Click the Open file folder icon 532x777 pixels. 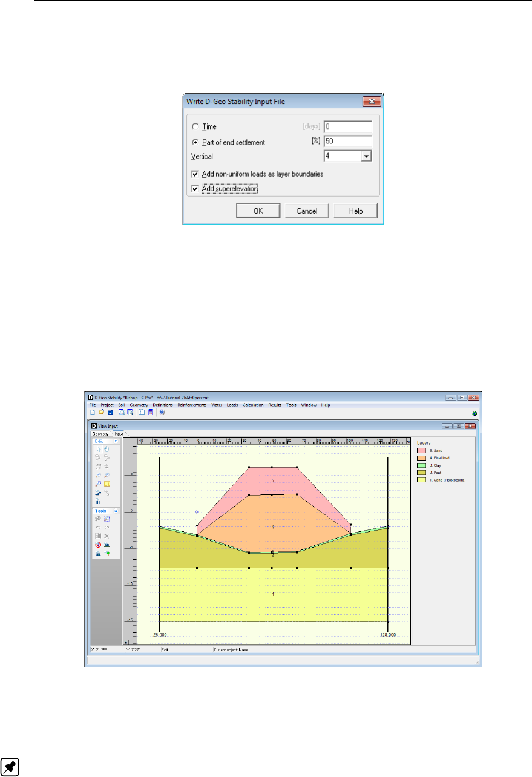click(101, 412)
